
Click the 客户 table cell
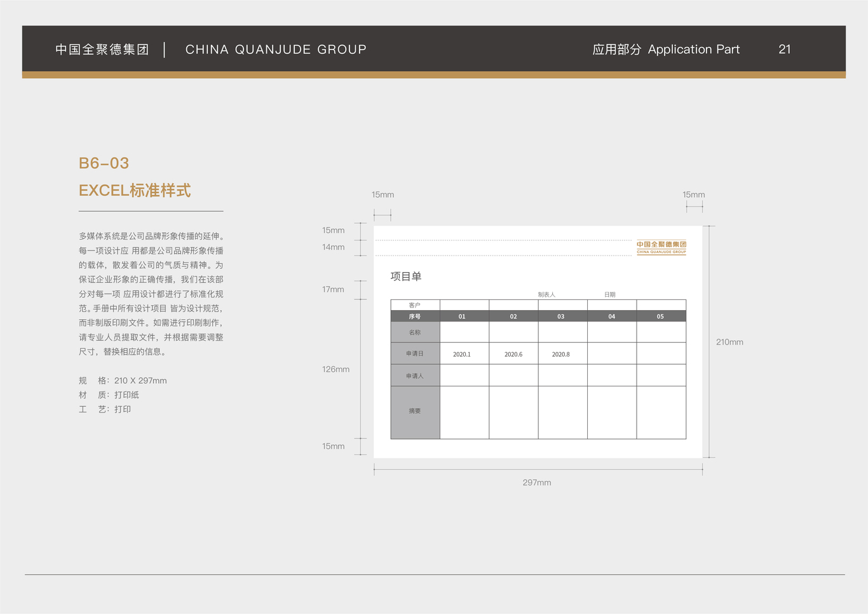(415, 305)
